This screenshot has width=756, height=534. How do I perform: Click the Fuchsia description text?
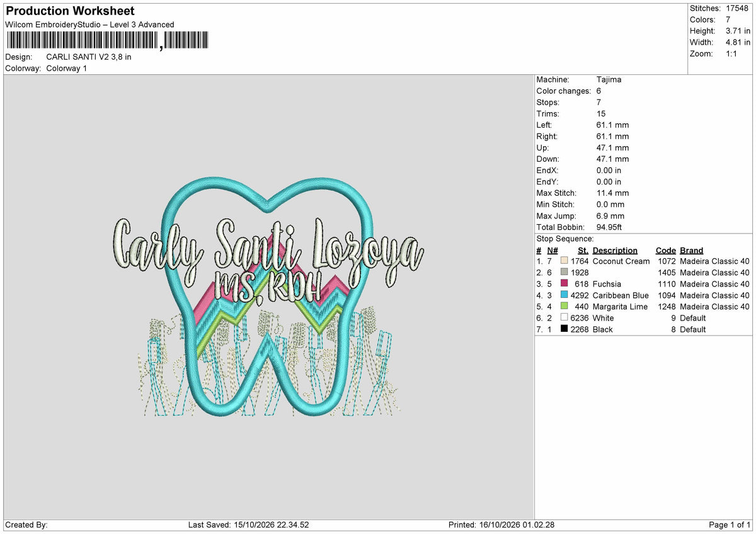click(x=607, y=283)
